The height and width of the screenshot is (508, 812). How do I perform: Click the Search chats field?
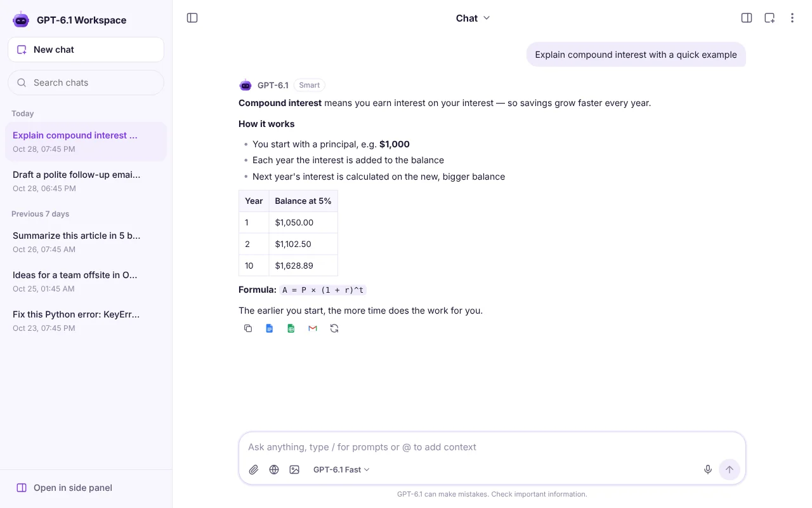pyautogui.click(x=86, y=83)
